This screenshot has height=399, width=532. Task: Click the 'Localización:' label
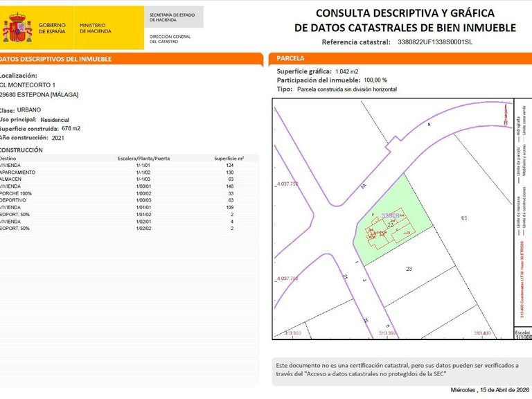18,76
